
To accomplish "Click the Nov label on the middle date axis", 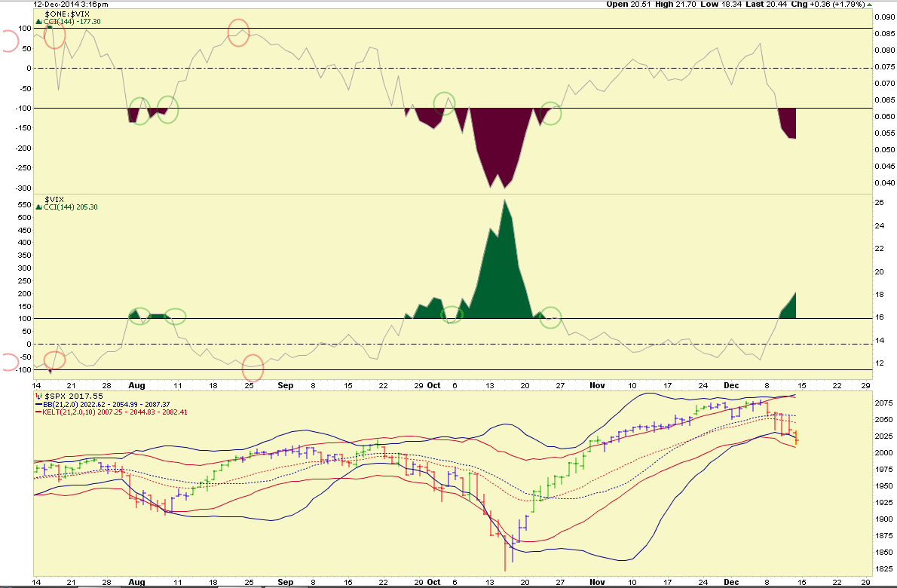I will point(597,385).
